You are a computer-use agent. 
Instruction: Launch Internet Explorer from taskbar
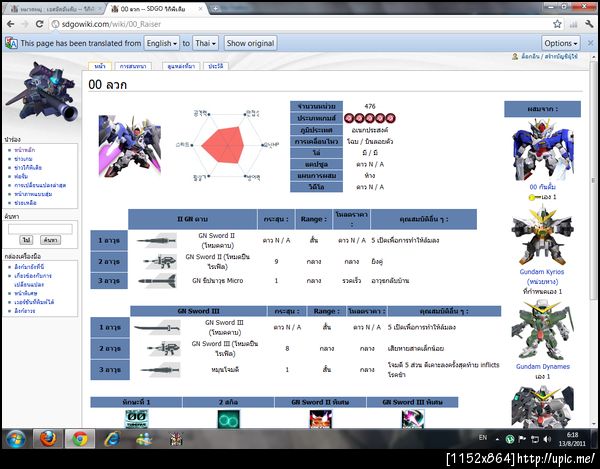pyautogui.click(x=112, y=439)
